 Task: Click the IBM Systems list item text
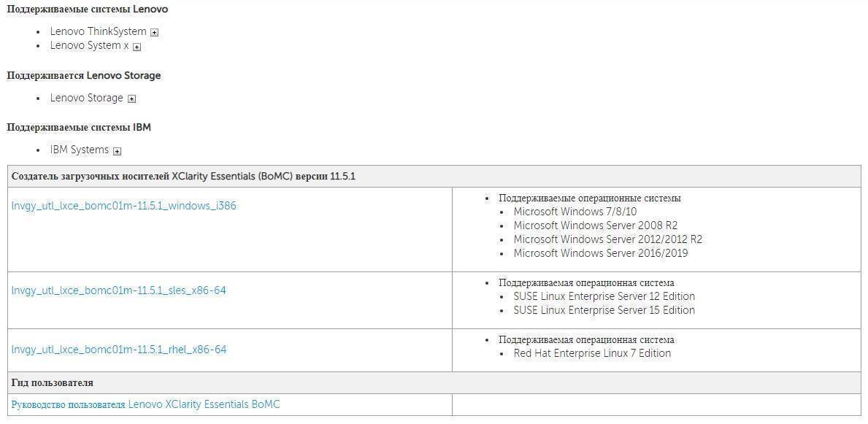[79, 150]
